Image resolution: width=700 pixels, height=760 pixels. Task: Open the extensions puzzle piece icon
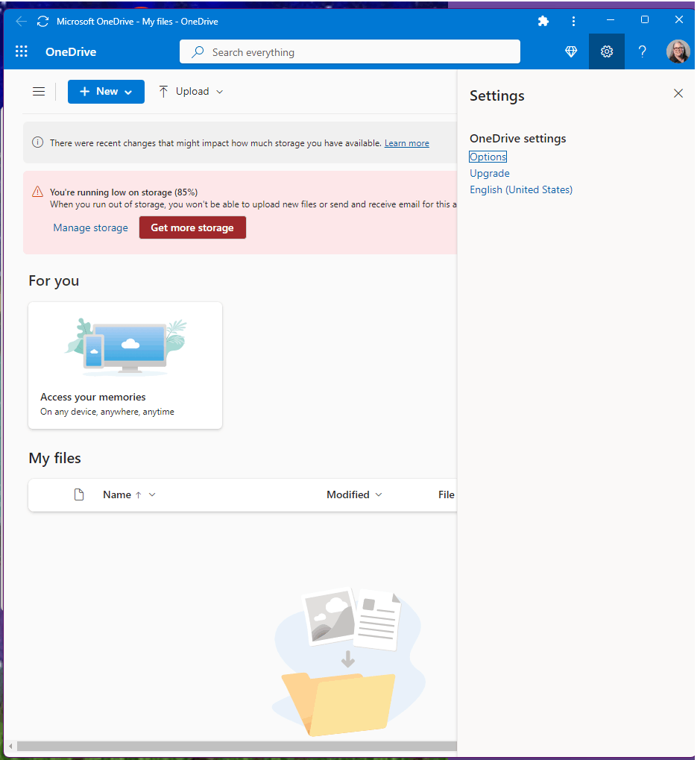coord(543,22)
